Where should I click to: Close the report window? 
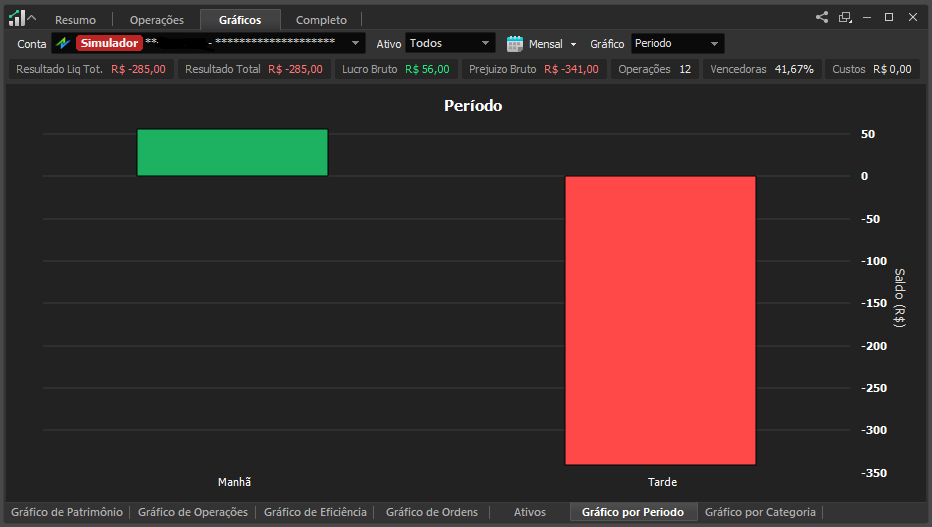[913, 17]
